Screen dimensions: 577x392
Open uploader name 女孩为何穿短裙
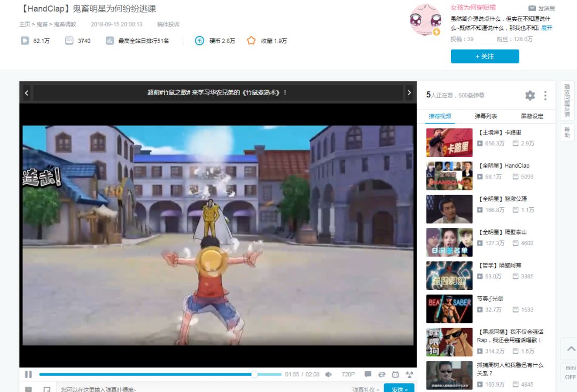pos(473,7)
